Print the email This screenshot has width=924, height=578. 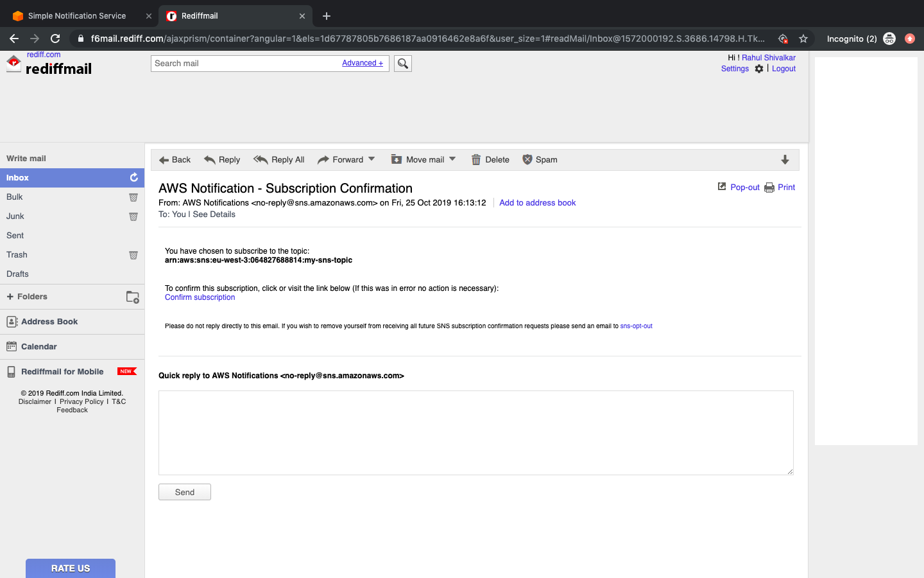(785, 187)
